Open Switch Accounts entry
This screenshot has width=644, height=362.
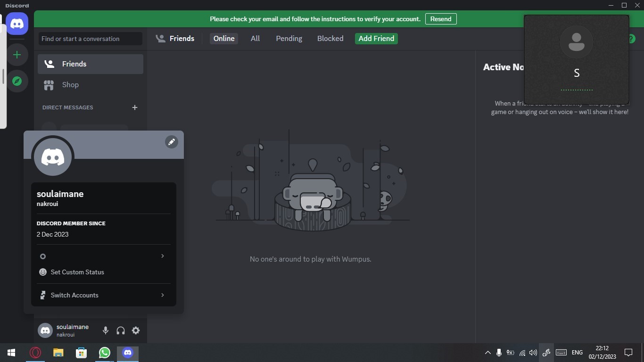coord(104,295)
